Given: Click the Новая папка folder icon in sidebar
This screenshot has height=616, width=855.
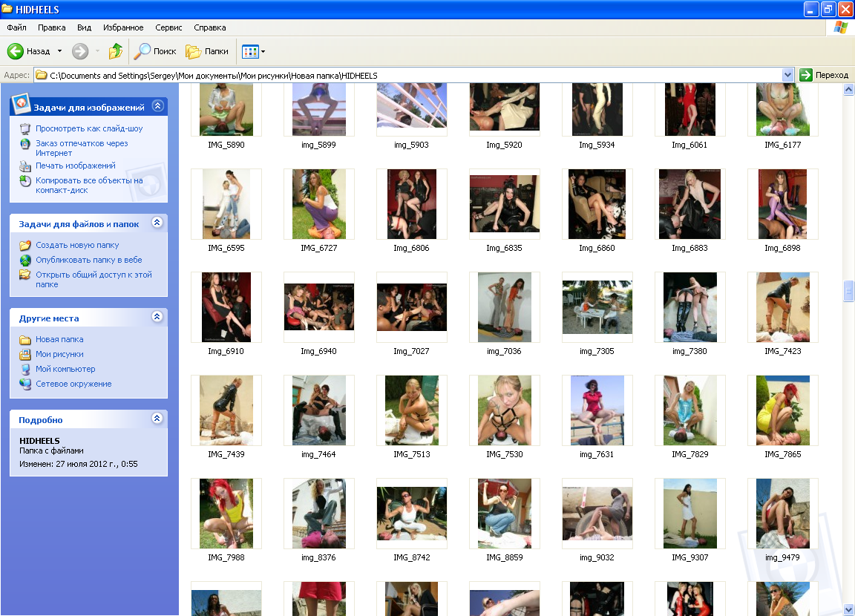Looking at the screenshot, I should pos(25,340).
